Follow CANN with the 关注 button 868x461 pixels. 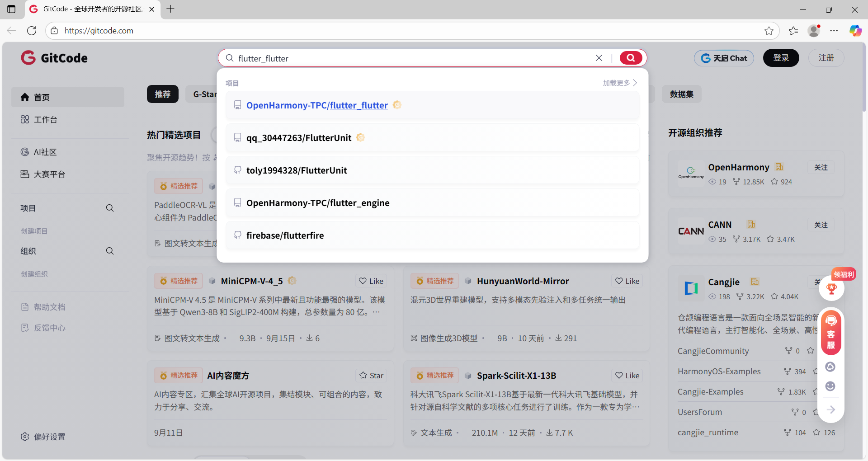pyautogui.click(x=821, y=225)
